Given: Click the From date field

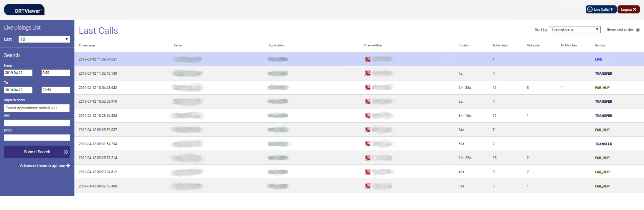Looking at the screenshot, I should (x=18, y=73).
